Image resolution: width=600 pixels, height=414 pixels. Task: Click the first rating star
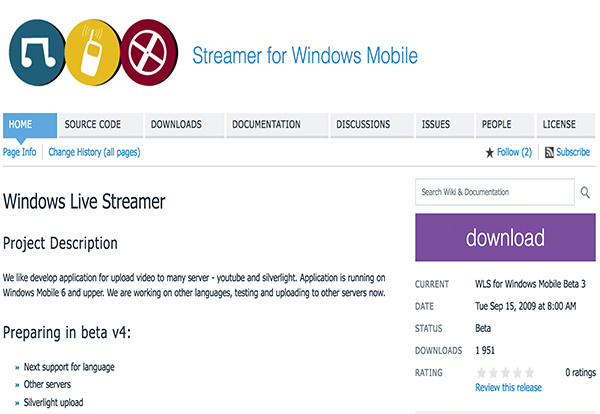tap(481, 372)
